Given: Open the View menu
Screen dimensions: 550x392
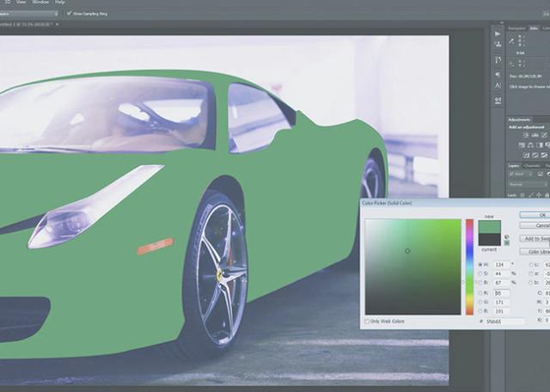Looking at the screenshot, I should [x=21, y=2].
